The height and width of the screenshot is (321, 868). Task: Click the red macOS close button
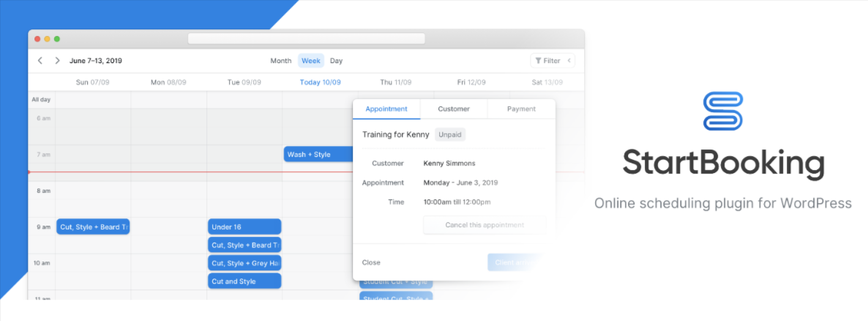click(37, 39)
